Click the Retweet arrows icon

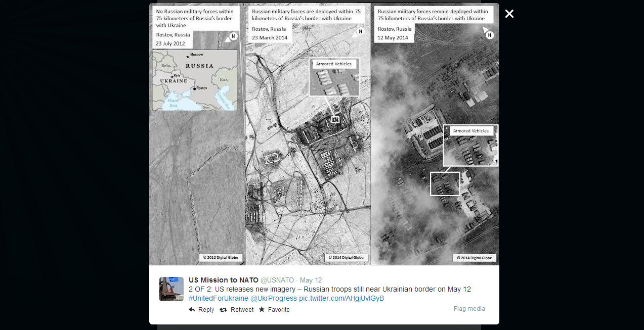(224, 310)
